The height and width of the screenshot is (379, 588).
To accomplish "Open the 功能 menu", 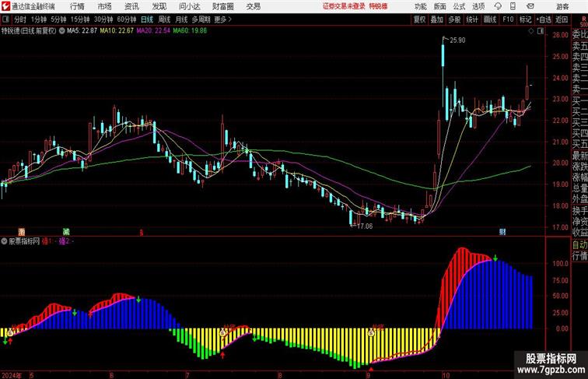I will point(420,6).
